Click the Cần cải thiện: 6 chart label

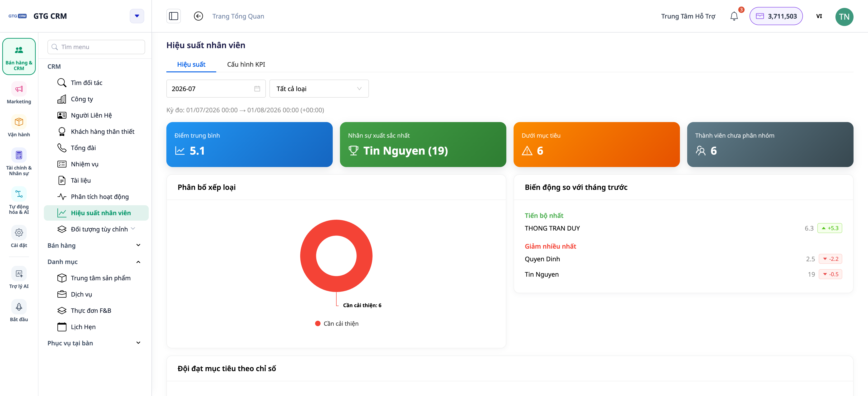click(x=362, y=305)
